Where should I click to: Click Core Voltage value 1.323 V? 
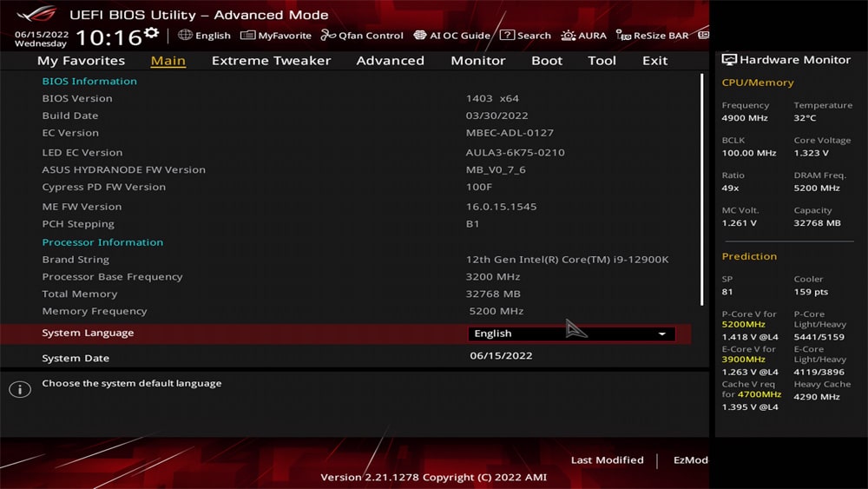coord(811,153)
